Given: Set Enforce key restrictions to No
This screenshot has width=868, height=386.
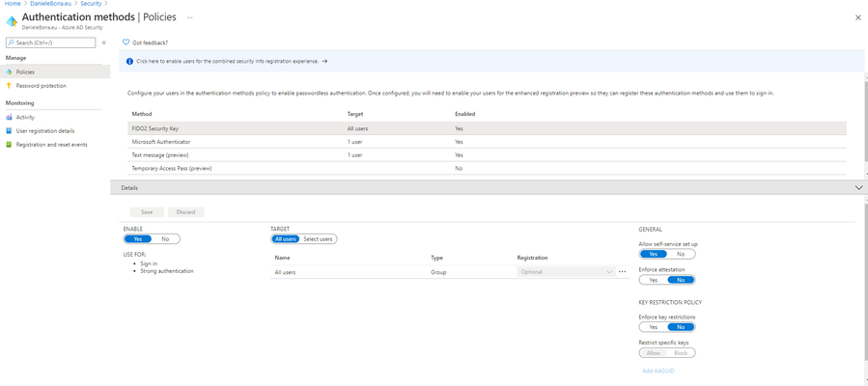Looking at the screenshot, I should coord(681,327).
